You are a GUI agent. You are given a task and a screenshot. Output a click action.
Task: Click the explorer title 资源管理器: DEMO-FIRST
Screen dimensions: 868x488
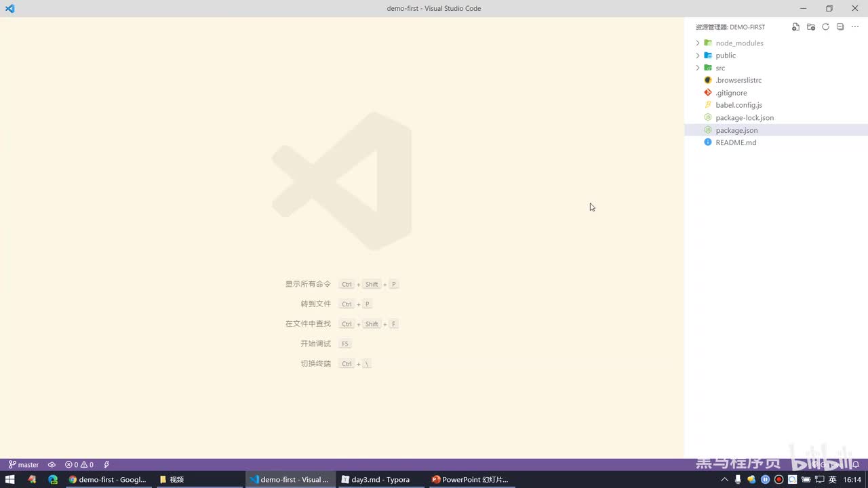[730, 27]
